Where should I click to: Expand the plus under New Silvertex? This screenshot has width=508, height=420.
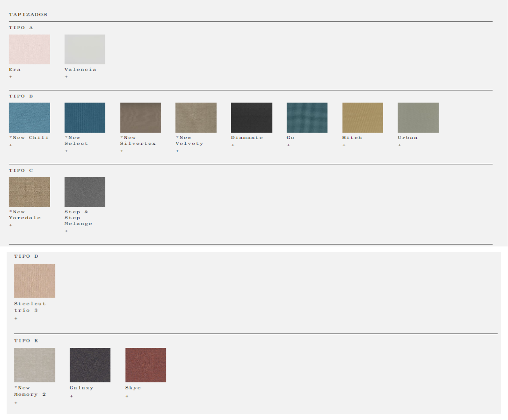(122, 151)
